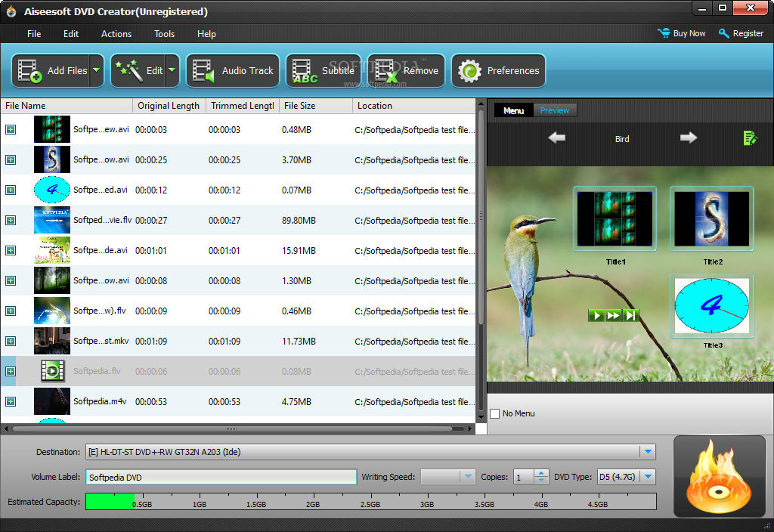Click the Title2 thumbnail in menu preview

click(x=712, y=218)
